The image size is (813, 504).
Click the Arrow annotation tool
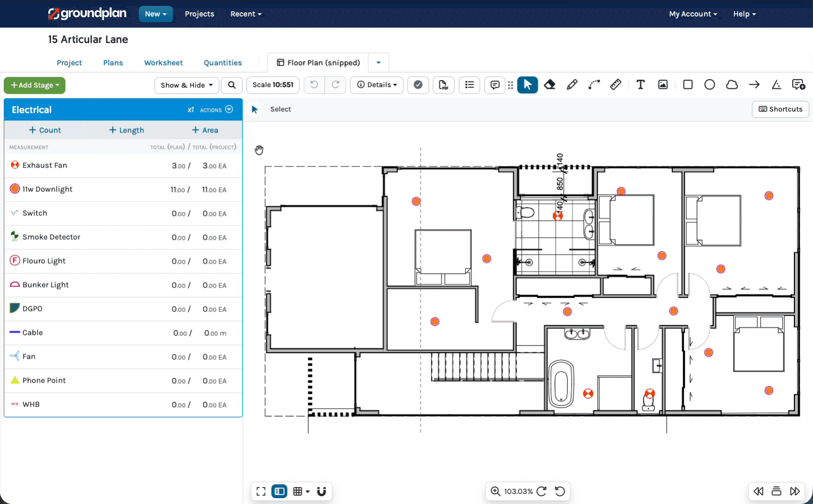point(754,85)
